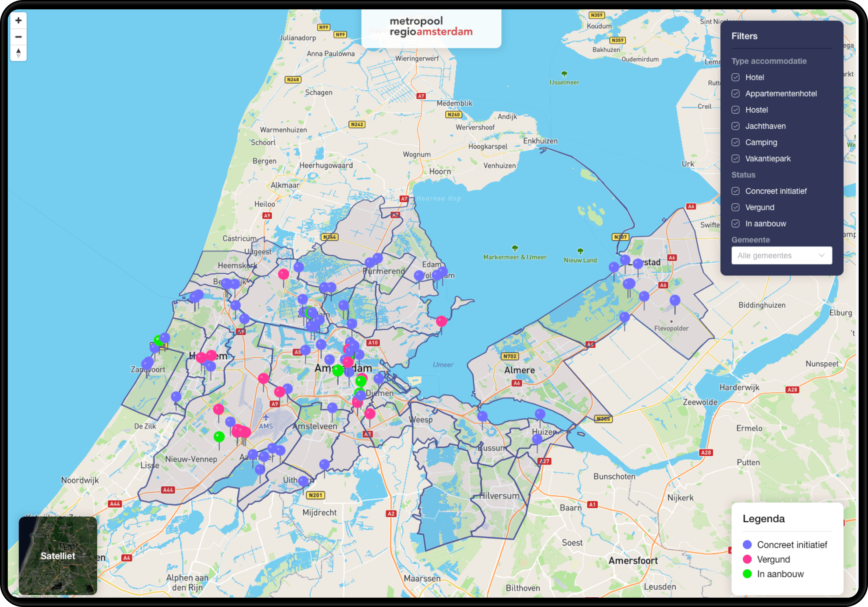The image size is (868, 607).
Task: Click the IJsselmeer tree icon
Action: [564, 74]
